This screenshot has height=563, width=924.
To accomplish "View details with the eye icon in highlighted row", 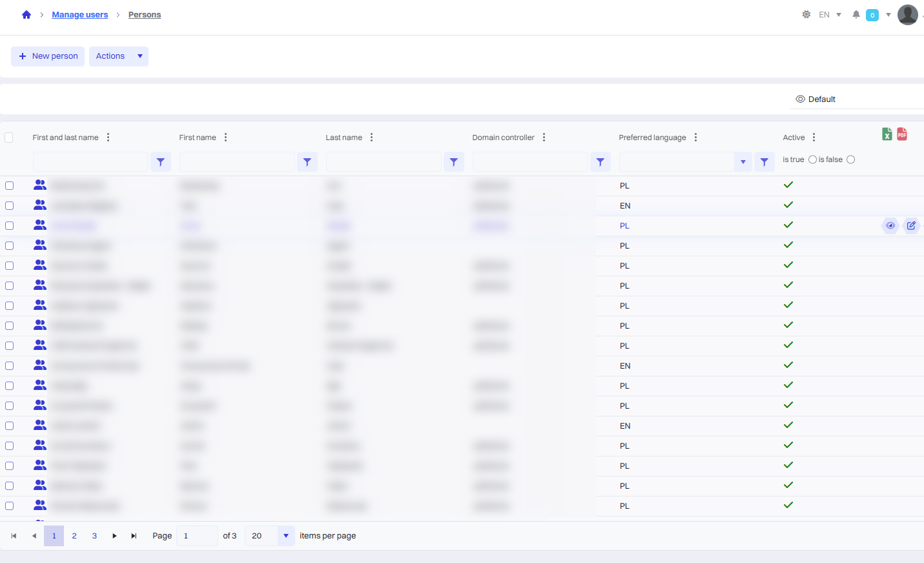I will [x=890, y=226].
